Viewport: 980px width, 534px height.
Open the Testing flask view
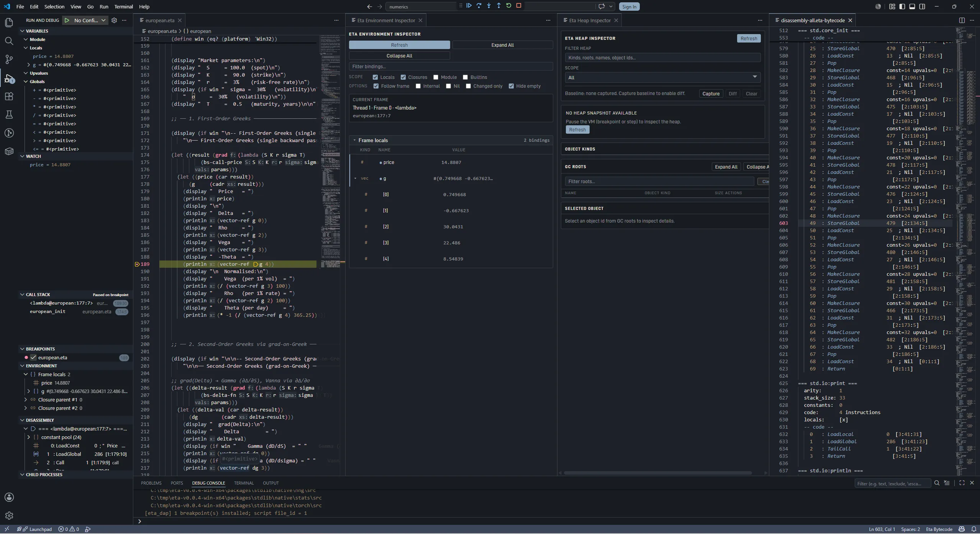tap(9, 115)
